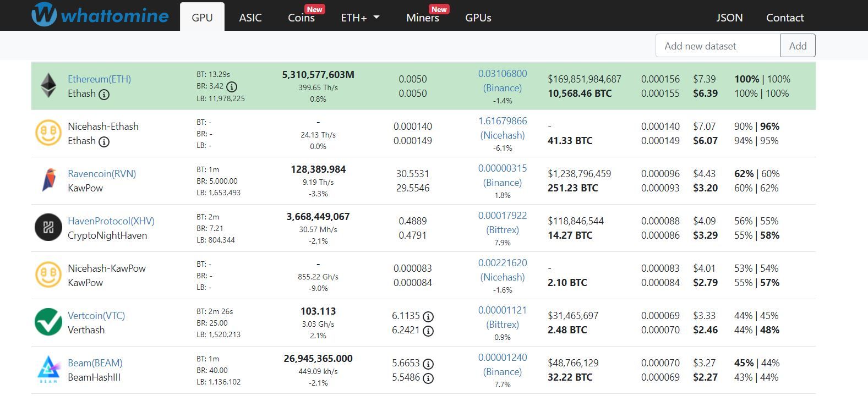868x401 pixels.
Task: Click the HavenProtocol round logo
Action: coord(48,228)
